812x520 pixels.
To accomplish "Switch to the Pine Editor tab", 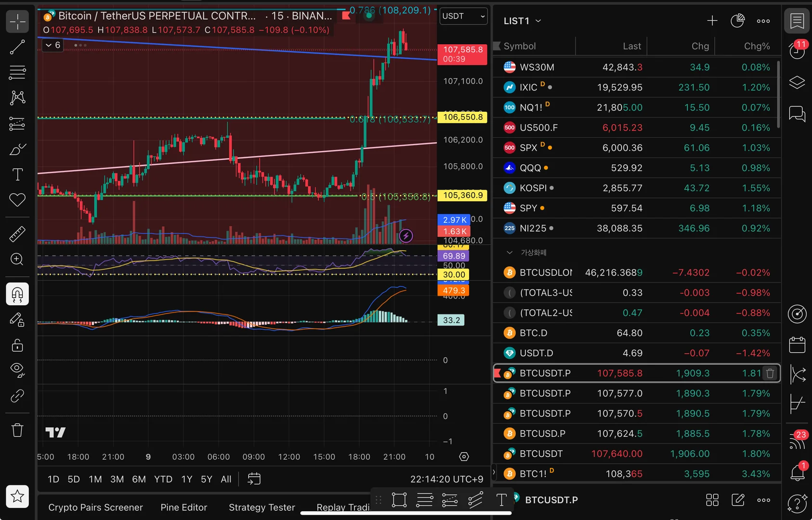I will (184, 507).
